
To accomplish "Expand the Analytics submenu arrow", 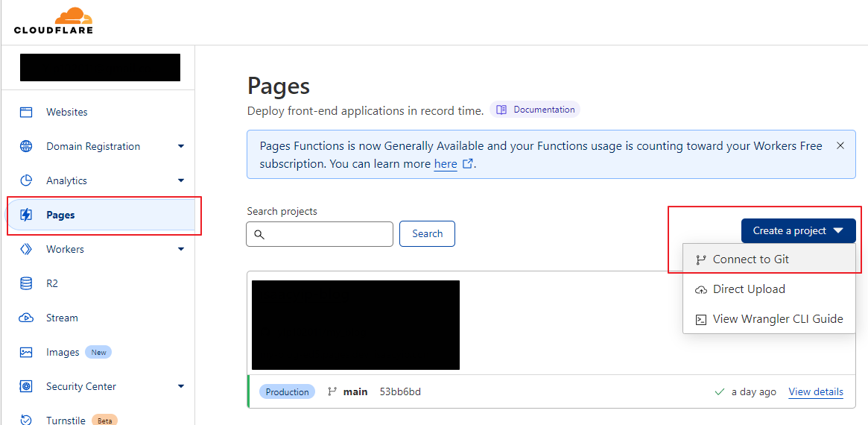I will (x=181, y=181).
